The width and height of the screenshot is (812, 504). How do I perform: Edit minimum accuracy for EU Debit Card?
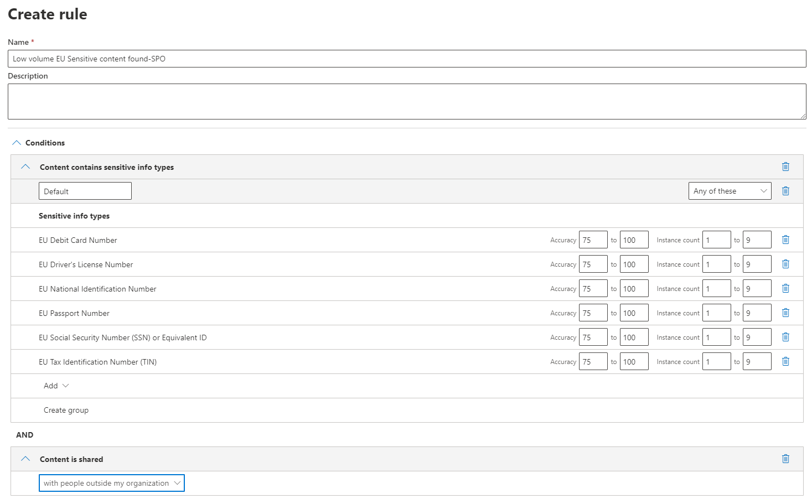[593, 240]
